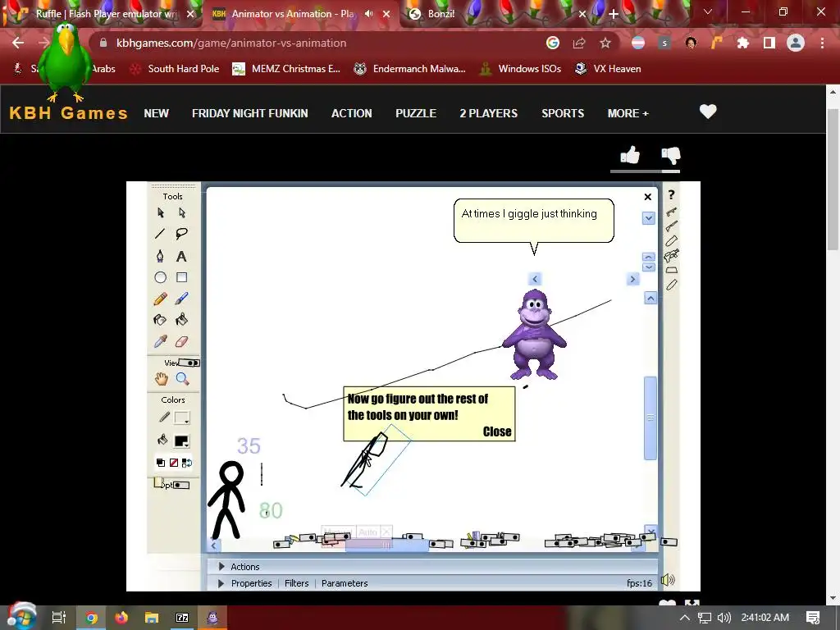Pick the robot gun weapon icon
This screenshot has height=630, width=840.
pyautogui.click(x=671, y=255)
